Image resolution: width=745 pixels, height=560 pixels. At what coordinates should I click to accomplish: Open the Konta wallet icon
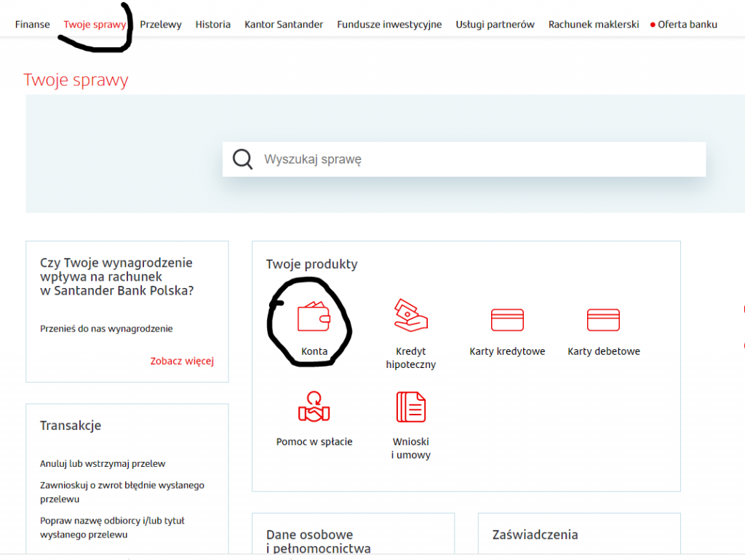coord(314,317)
